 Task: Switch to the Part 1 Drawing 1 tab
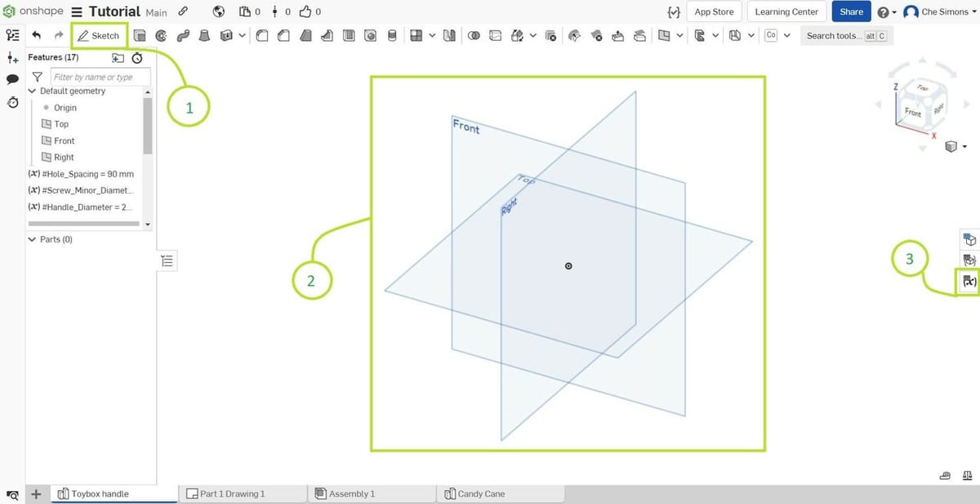[x=232, y=494]
